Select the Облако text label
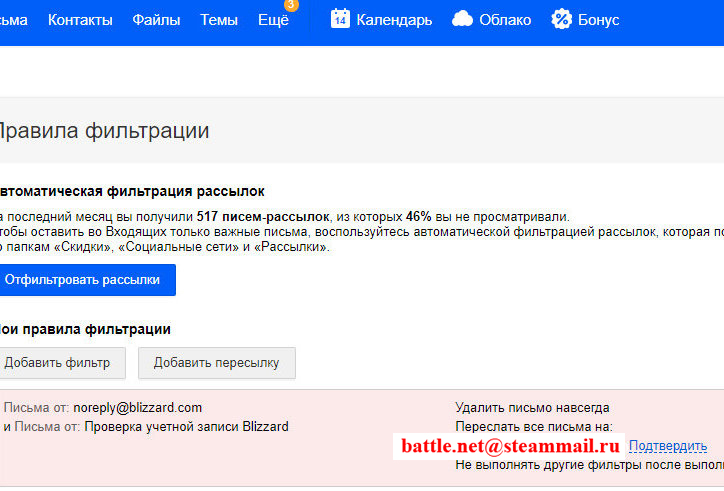This screenshot has height=491, width=724. (506, 20)
